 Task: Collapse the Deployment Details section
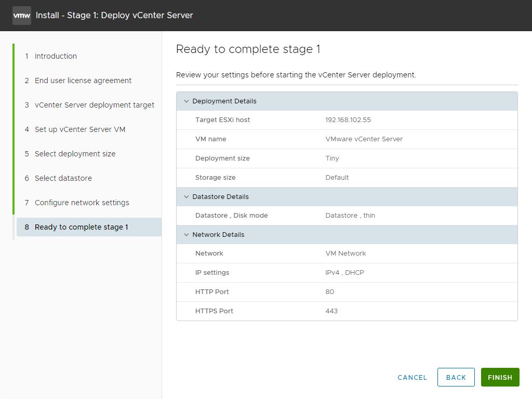pos(187,101)
